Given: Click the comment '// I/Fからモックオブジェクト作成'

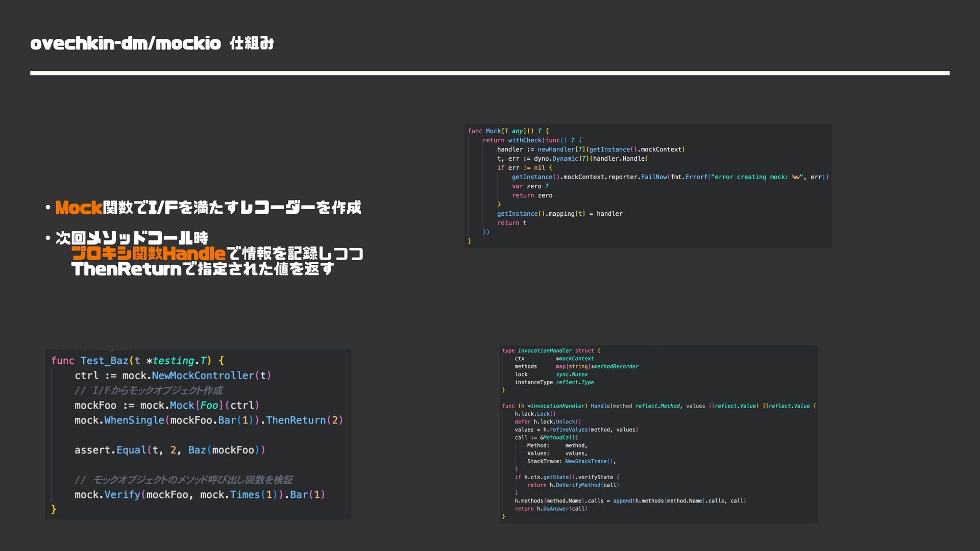Looking at the screenshot, I should [149, 390].
